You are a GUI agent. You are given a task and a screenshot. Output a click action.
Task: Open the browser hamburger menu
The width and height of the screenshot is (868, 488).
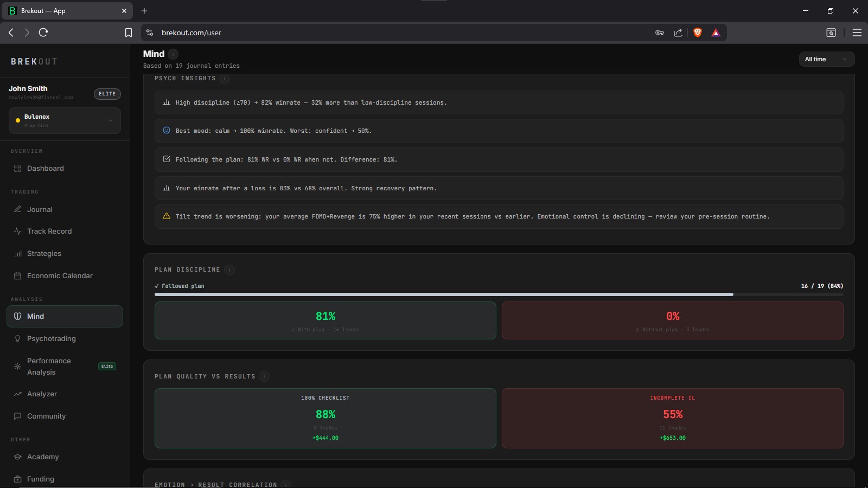[857, 33]
